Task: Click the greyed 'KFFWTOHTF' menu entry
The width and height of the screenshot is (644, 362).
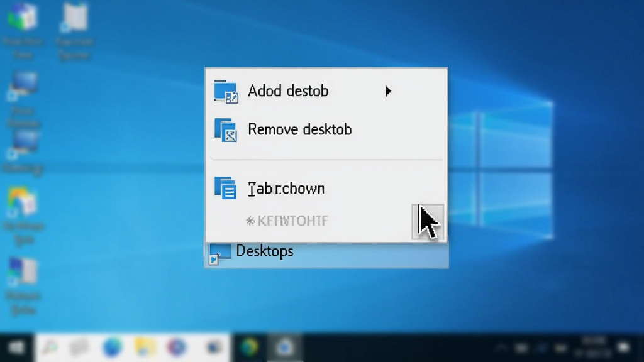Action: pos(287,221)
